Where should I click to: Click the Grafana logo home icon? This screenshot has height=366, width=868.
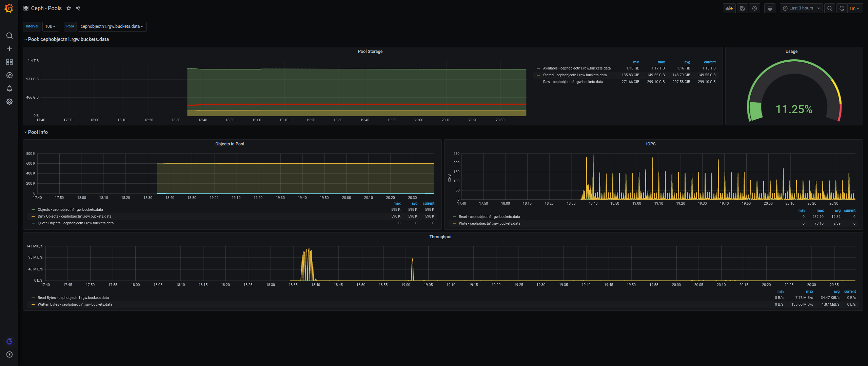(x=9, y=8)
